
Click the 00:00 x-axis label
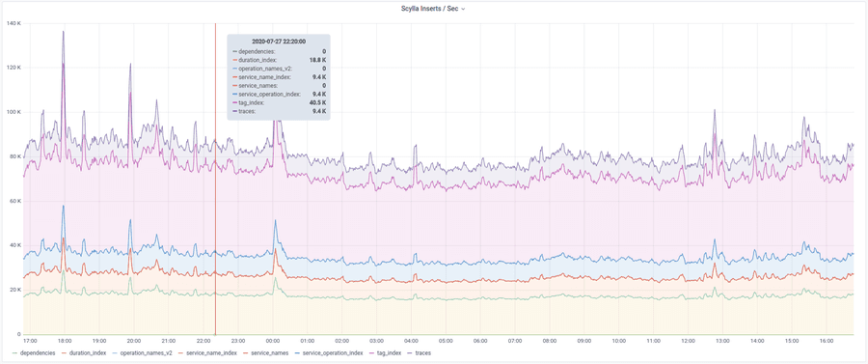pyautogui.click(x=272, y=341)
